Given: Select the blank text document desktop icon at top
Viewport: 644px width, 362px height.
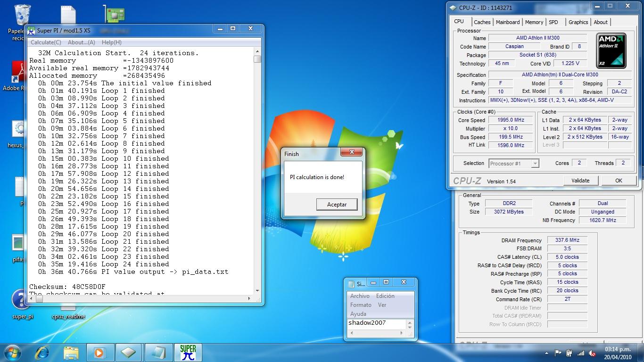Looking at the screenshot, I should point(68,15).
